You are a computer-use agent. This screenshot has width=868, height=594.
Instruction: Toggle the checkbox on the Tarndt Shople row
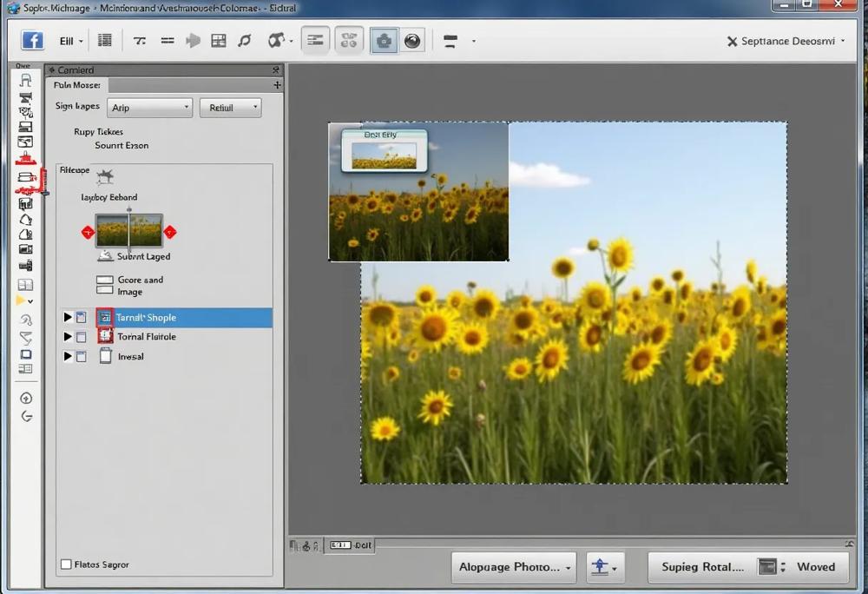[x=82, y=318]
